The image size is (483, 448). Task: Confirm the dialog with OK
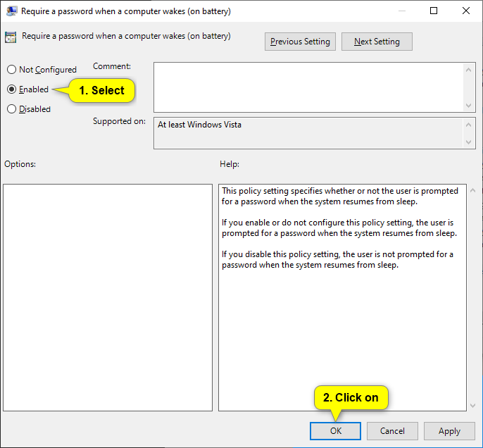pyautogui.click(x=335, y=431)
